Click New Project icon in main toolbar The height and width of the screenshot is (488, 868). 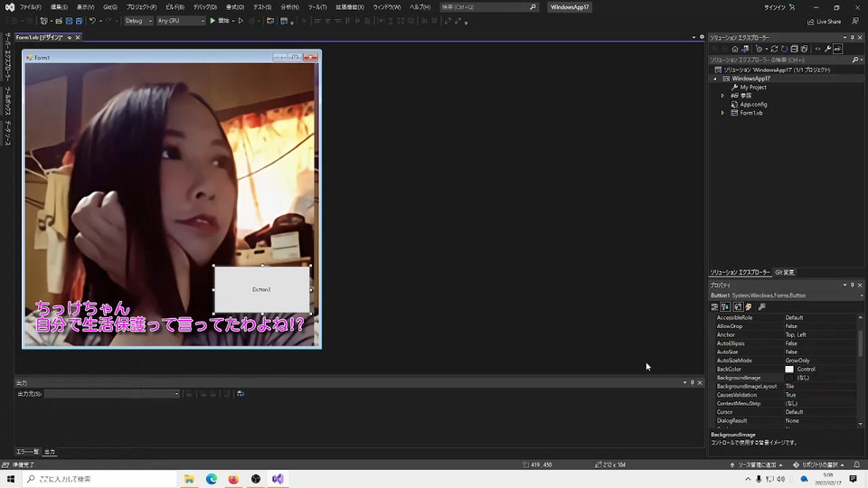coord(43,21)
